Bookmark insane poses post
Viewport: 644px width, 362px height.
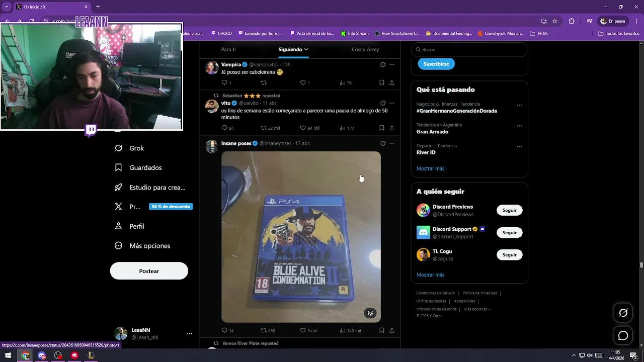point(382,330)
